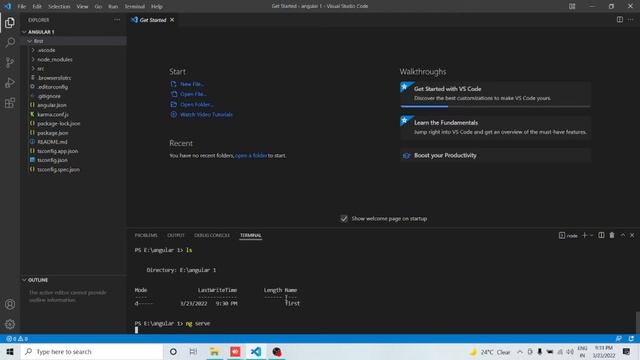
Task: Create a new terminal with plus icon
Action: [584, 235]
